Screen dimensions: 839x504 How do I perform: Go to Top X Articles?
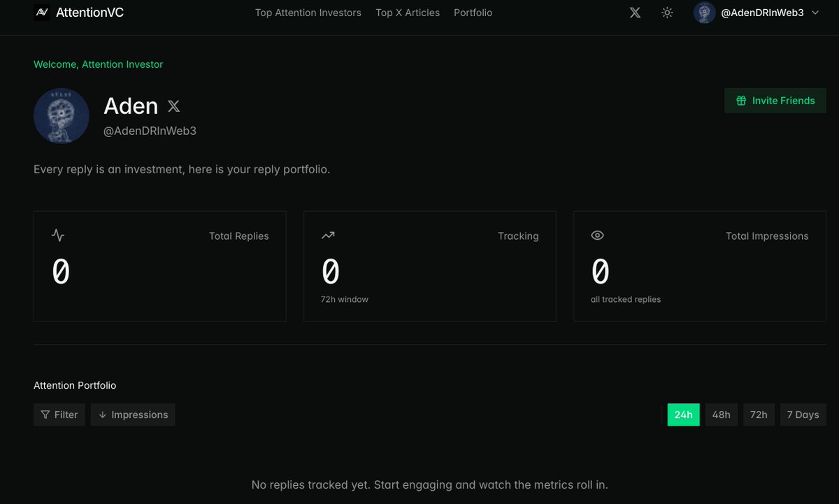[x=408, y=13]
